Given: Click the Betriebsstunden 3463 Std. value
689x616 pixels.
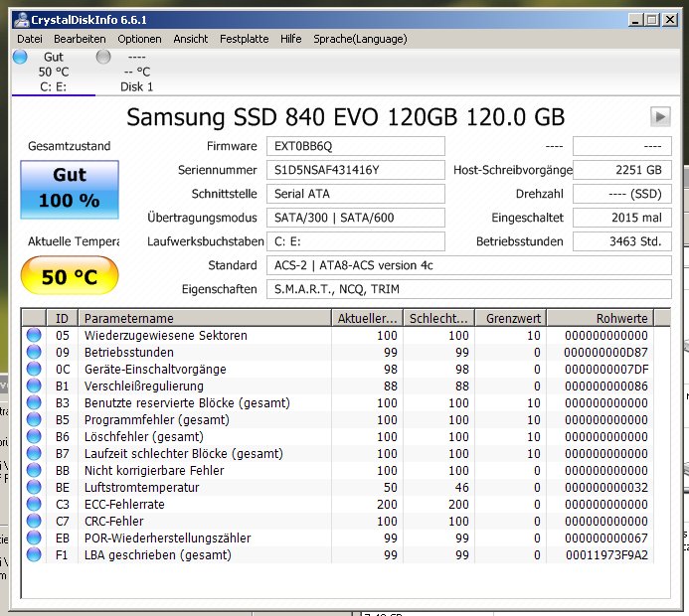Looking at the screenshot, I should [x=622, y=241].
